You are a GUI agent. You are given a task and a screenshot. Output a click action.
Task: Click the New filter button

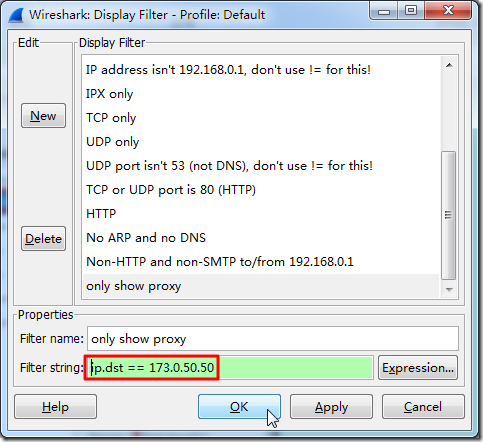43,116
